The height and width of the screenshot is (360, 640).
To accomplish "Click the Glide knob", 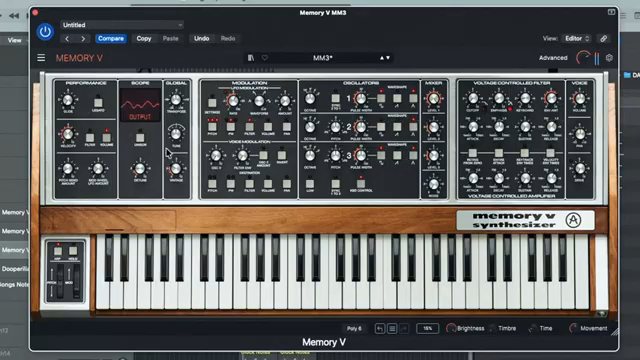I will click(x=68, y=100).
